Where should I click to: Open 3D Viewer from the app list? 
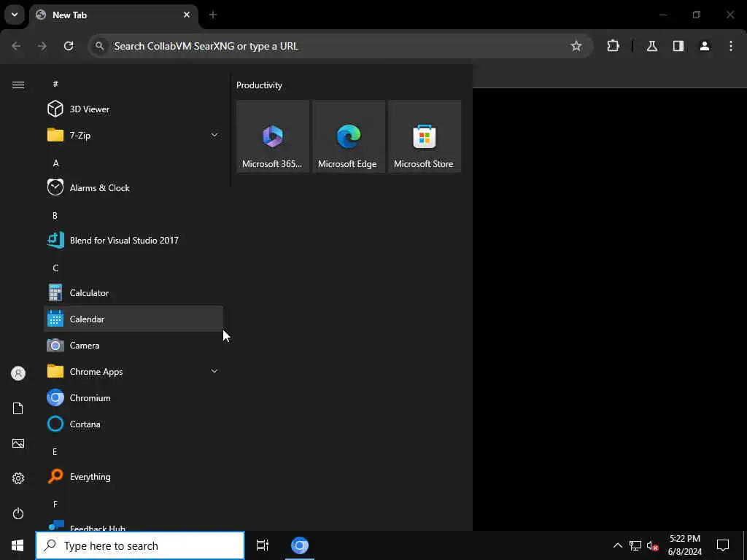[133, 109]
